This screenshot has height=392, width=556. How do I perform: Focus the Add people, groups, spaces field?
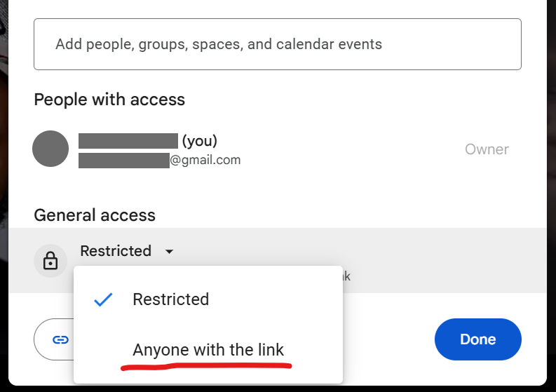277,44
